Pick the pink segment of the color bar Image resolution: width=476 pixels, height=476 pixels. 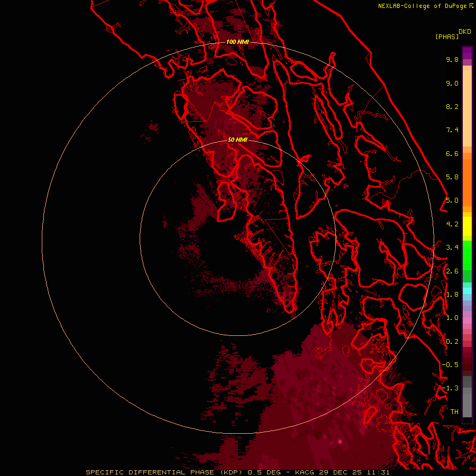pos(467,321)
